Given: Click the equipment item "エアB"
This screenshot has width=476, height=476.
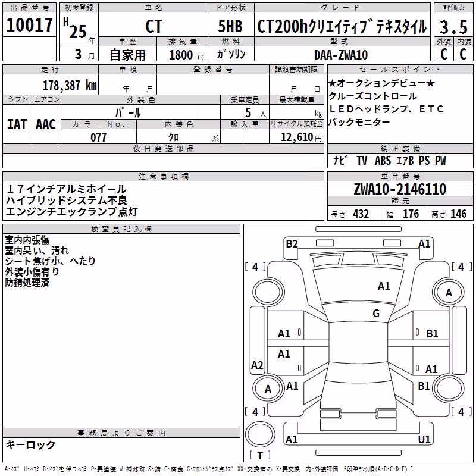Looking at the screenshot, I should [405, 160].
